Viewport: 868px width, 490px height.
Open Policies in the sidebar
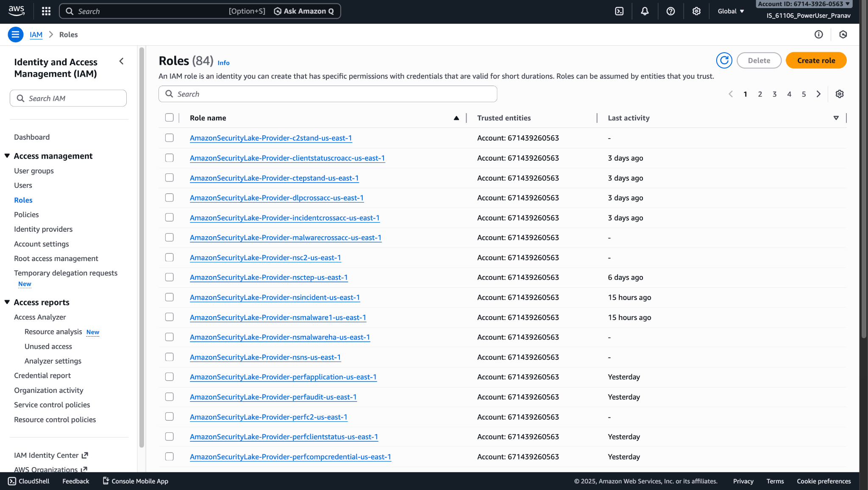tap(26, 214)
